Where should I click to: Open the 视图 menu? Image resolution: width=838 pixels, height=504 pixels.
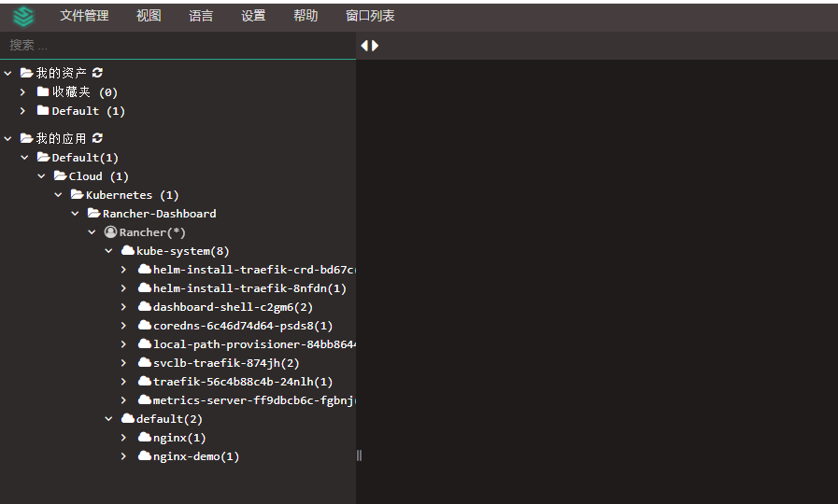pyautogui.click(x=149, y=16)
